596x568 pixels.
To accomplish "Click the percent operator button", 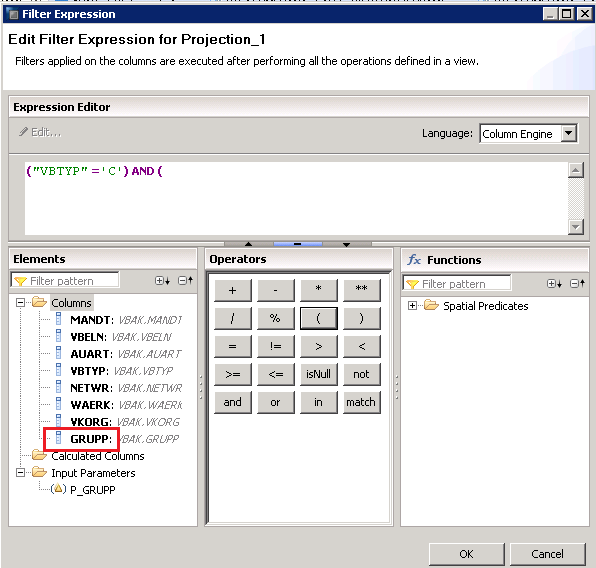I will [275, 318].
